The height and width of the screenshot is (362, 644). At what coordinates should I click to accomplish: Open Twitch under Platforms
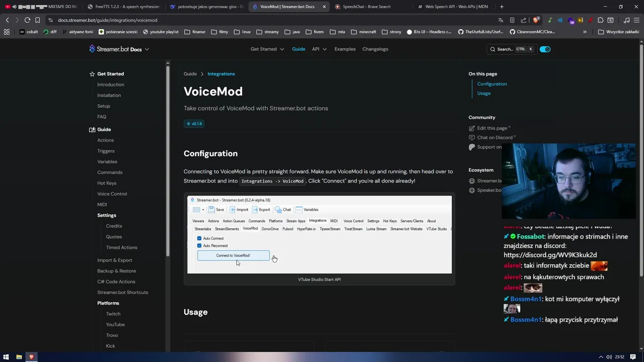click(113, 314)
